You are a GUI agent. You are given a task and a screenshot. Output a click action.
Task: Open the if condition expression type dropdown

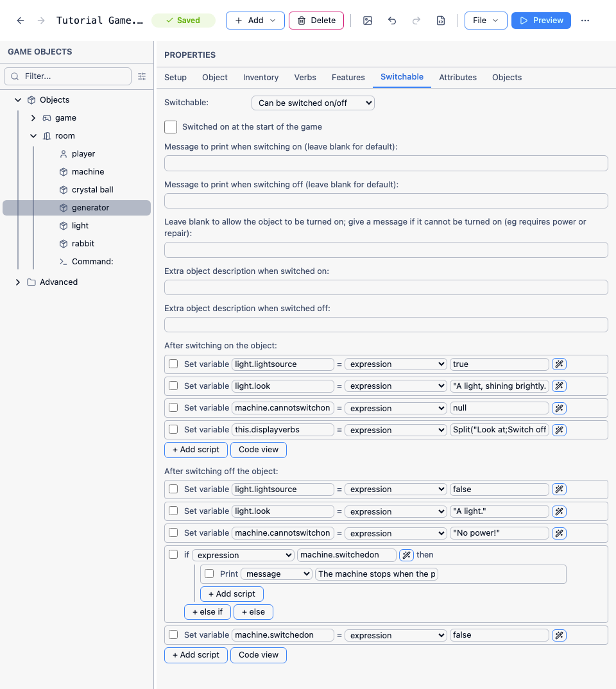click(x=243, y=556)
